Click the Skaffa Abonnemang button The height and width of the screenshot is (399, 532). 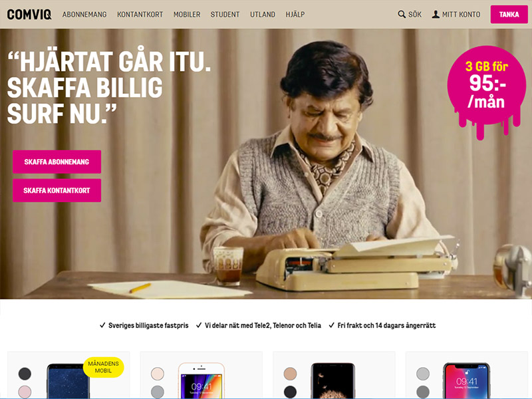[57, 162]
